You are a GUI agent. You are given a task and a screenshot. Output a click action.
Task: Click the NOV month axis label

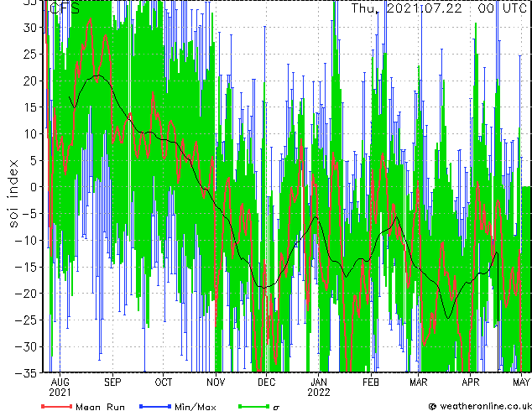tap(216, 382)
